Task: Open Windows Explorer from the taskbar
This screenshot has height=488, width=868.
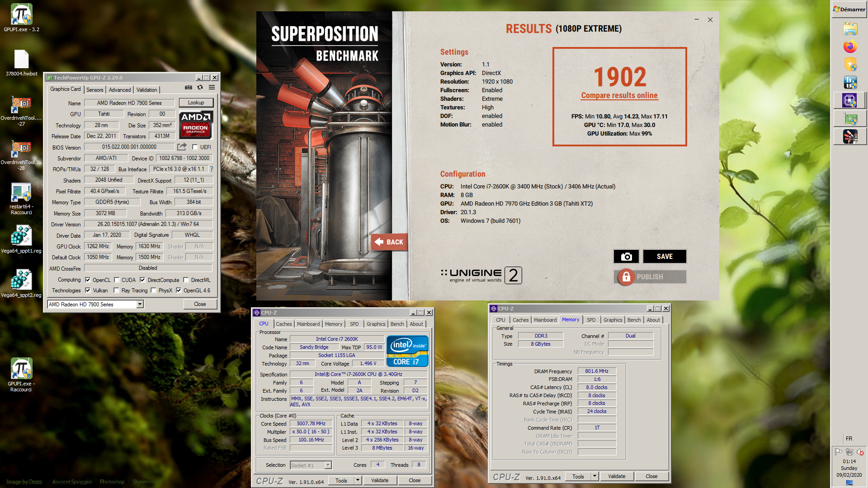Action: (850, 29)
